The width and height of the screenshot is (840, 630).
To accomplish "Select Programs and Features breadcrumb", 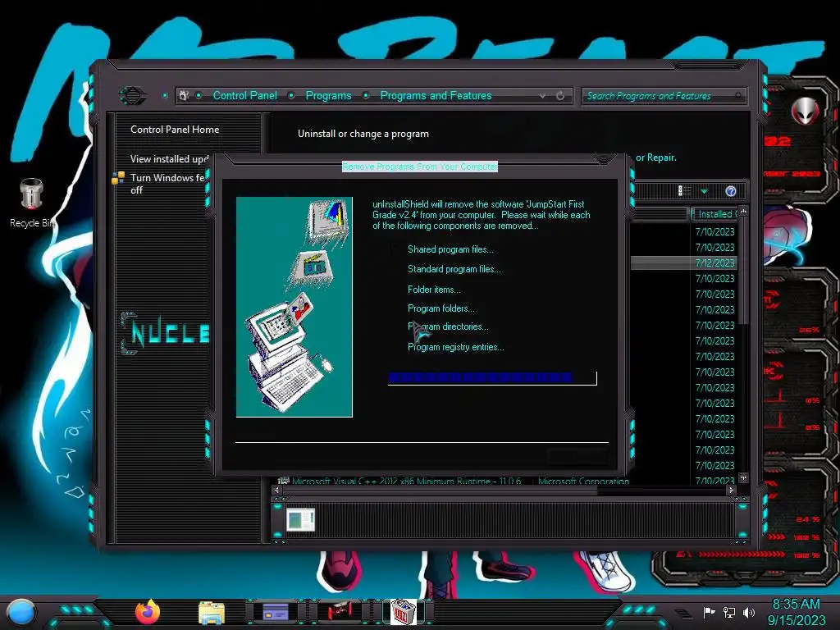I will coord(436,95).
